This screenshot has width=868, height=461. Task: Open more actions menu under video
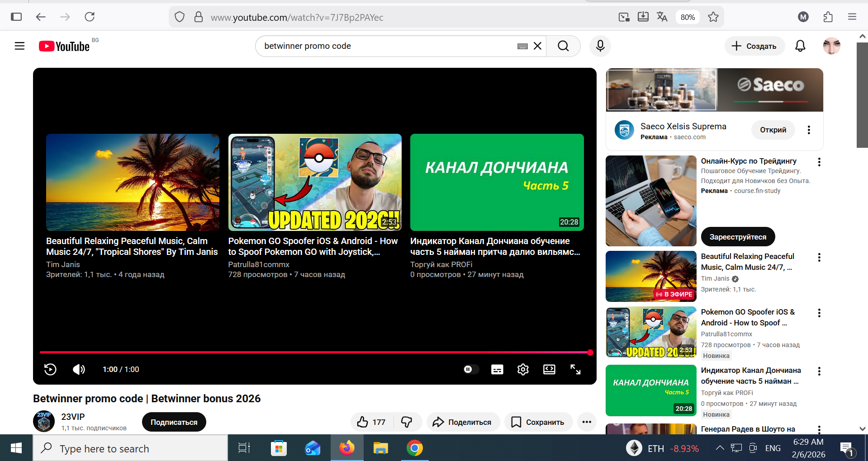coord(587,422)
